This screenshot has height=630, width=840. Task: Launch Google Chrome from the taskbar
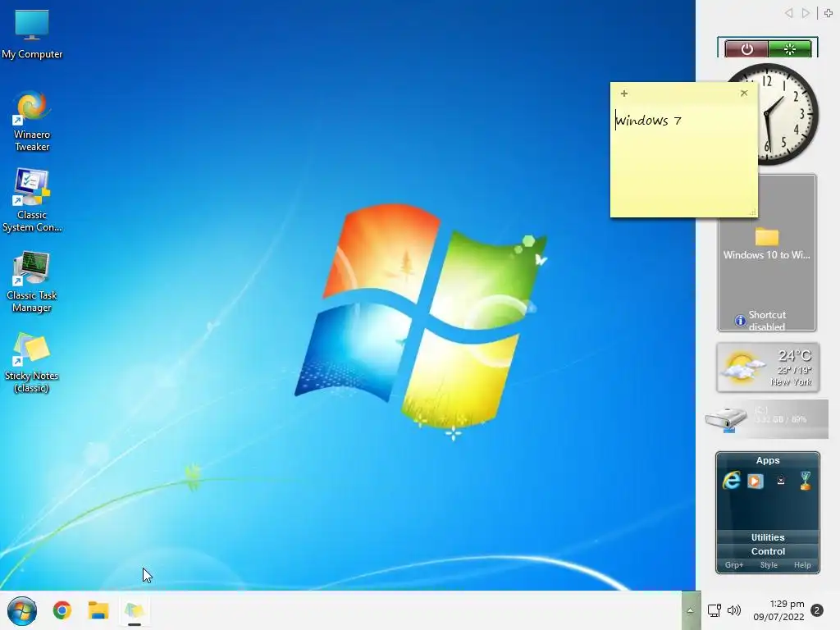62,610
